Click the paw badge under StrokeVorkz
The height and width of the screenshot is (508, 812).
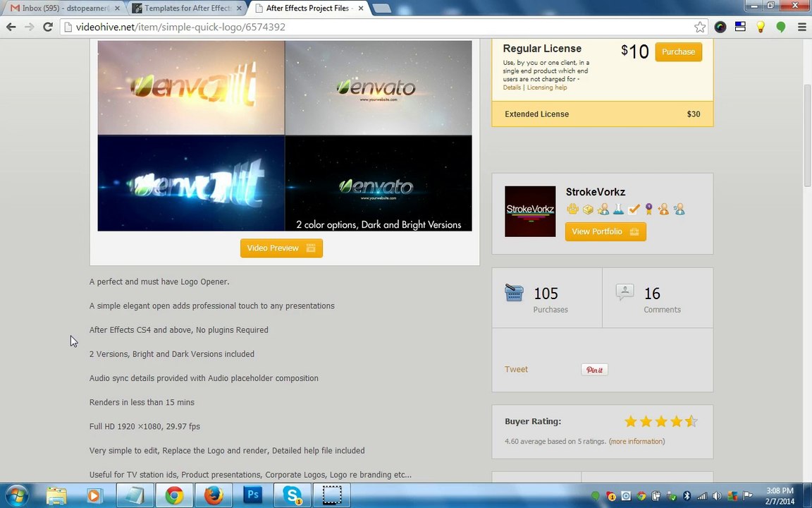coord(572,209)
